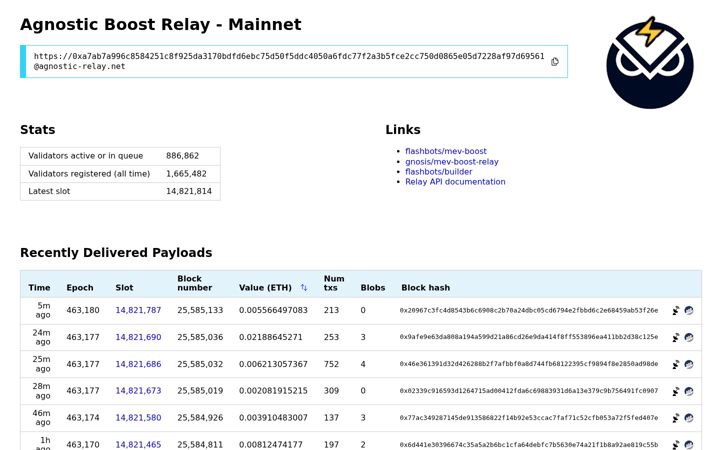720x450 pixels.
Task: Click the 'Latest slot' label
Action: [49, 191]
